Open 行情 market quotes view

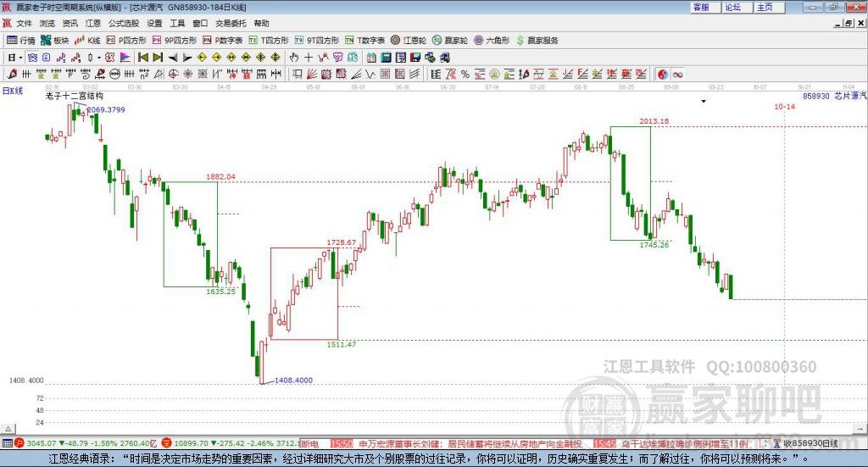coord(21,41)
